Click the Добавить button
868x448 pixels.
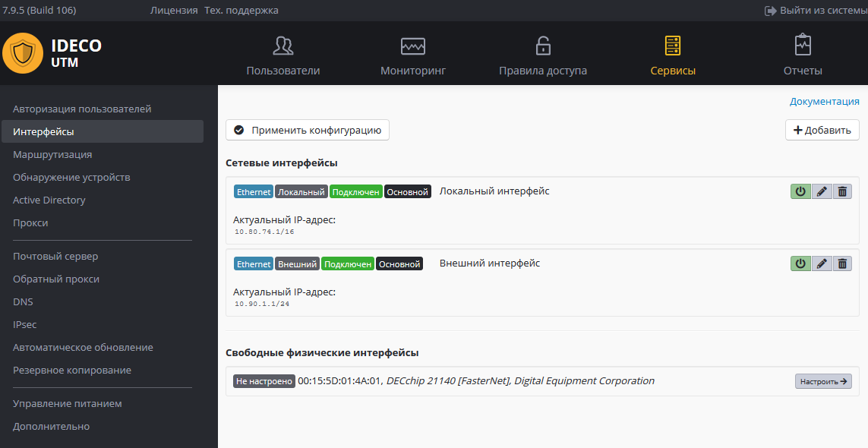point(822,130)
